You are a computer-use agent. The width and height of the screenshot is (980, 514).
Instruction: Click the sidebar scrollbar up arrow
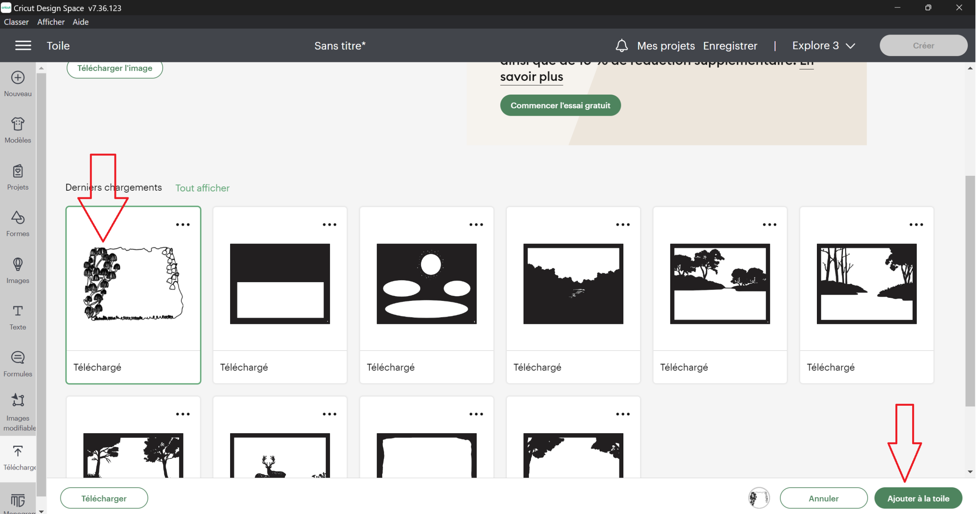point(41,68)
